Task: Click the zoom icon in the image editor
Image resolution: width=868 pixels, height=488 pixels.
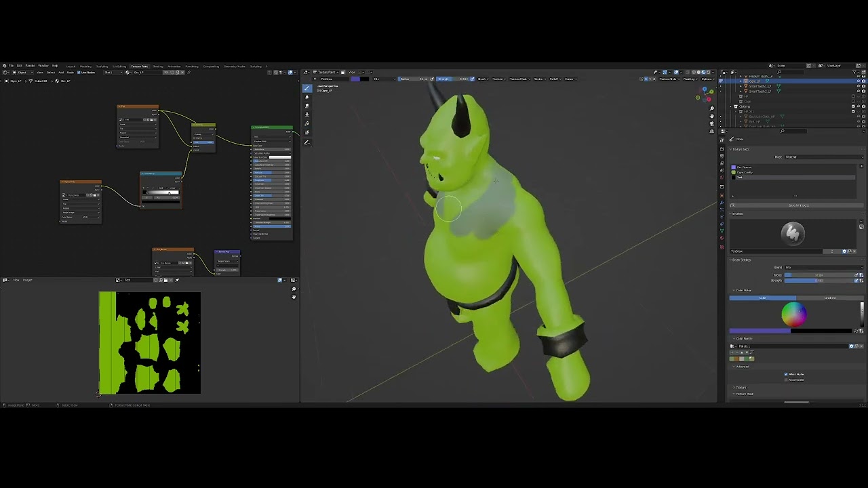Action: [x=294, y=289]
